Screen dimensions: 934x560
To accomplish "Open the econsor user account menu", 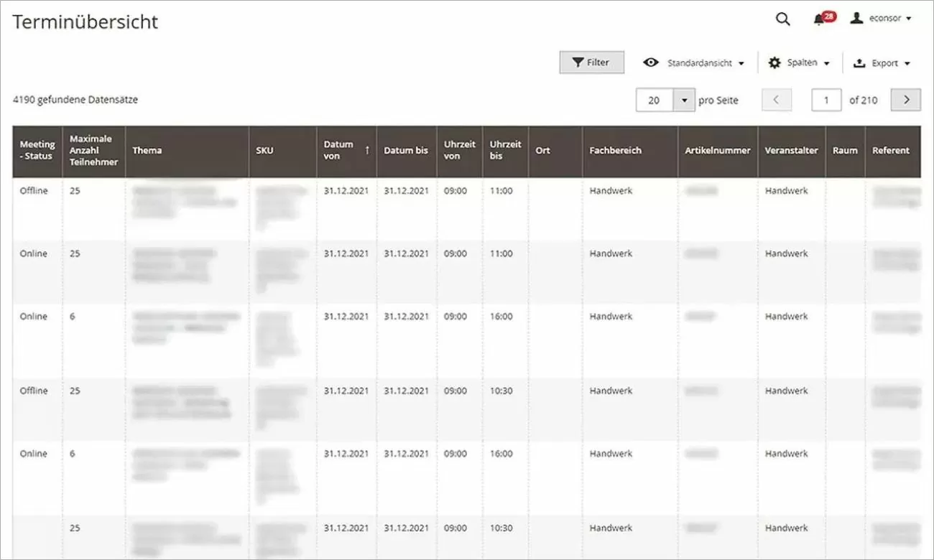I will (881, 19).
